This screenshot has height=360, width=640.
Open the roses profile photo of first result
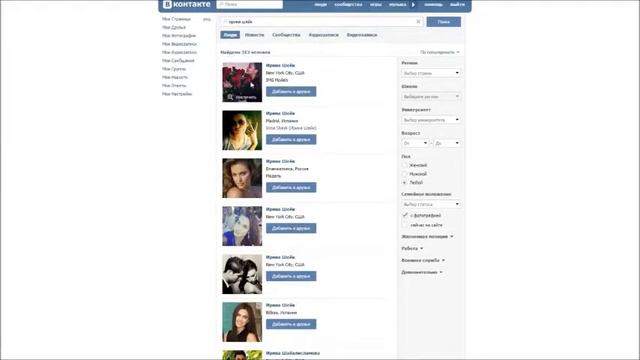click(x=242, y=82)
